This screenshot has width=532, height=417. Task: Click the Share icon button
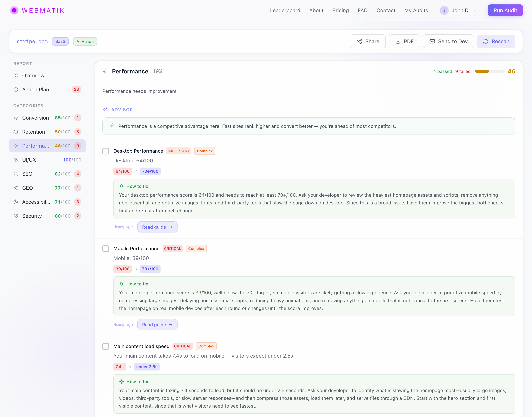[359, 41]
